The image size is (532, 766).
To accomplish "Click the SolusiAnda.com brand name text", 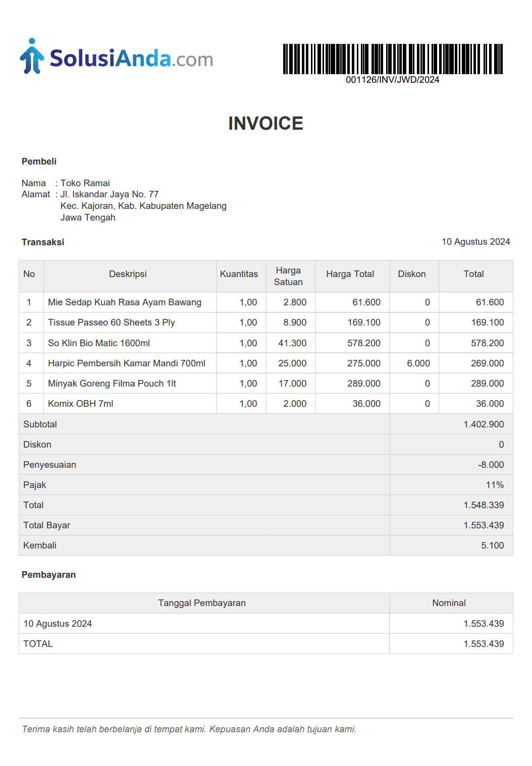I will coord(131,59).
